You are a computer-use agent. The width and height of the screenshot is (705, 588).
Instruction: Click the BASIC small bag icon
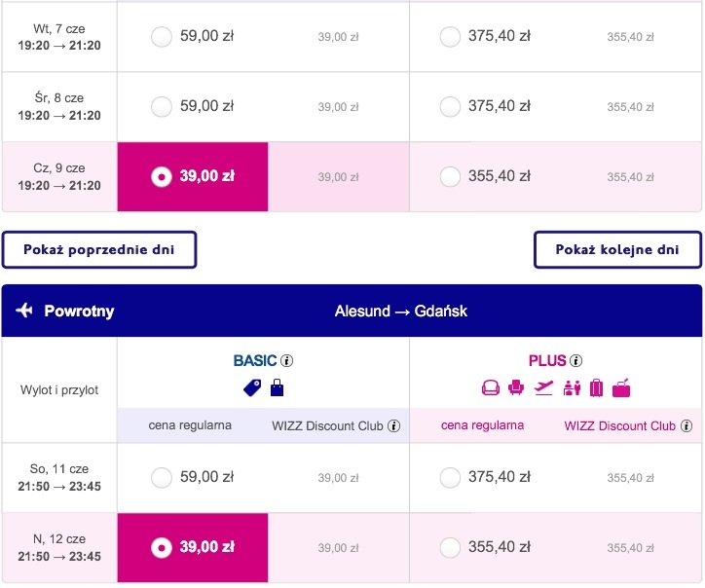click(x=277, y=388)
